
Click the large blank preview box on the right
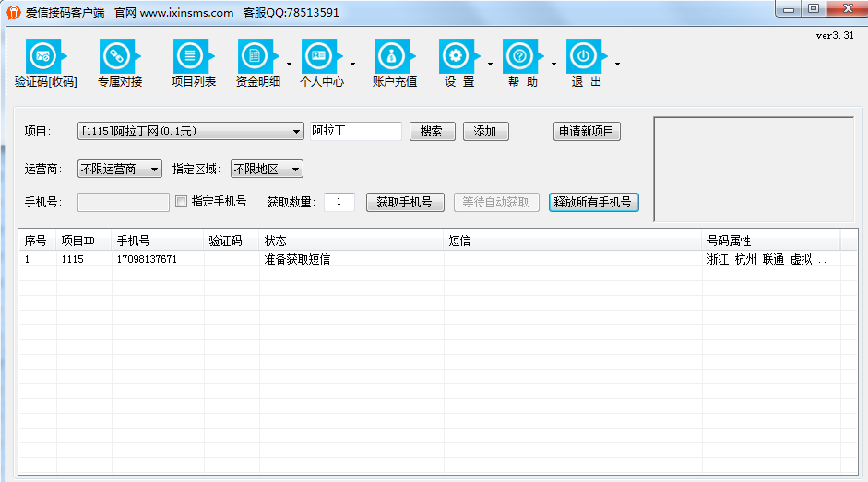point(754,169)
